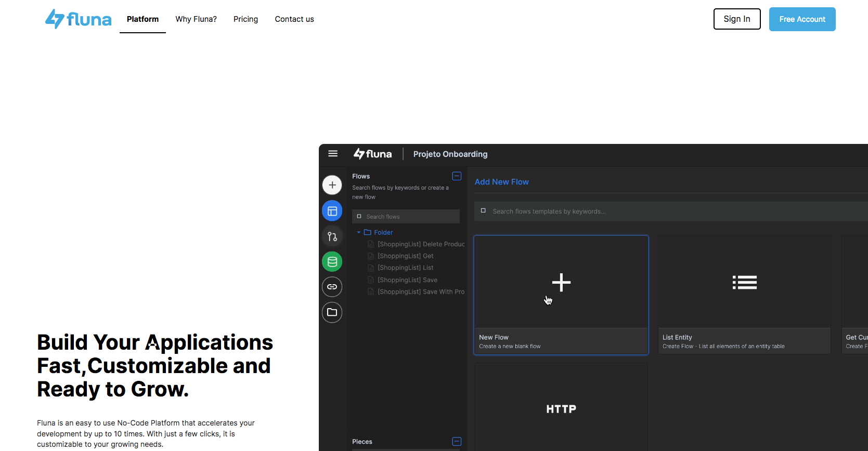Choose the List Entity template card
Viewport: 868px width, 451px height.
click(x=744, y=295)
